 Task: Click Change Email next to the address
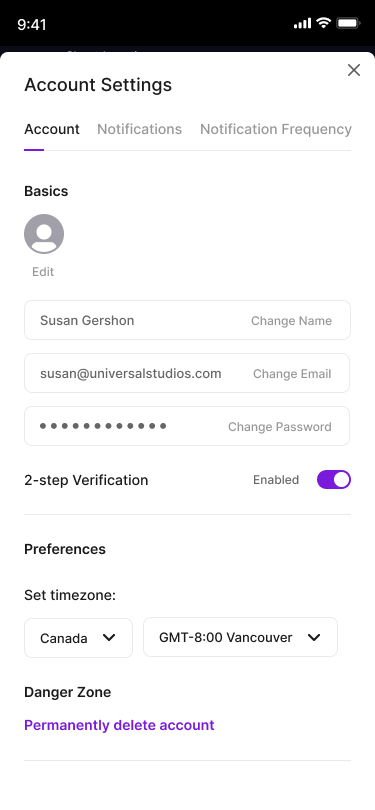[x=292, y=374]
